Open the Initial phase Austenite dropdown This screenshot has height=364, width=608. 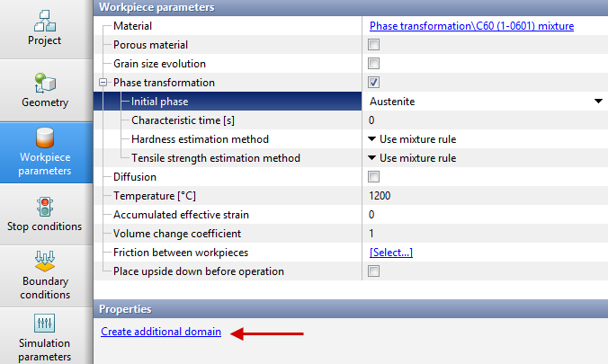[x=598, y=102]
